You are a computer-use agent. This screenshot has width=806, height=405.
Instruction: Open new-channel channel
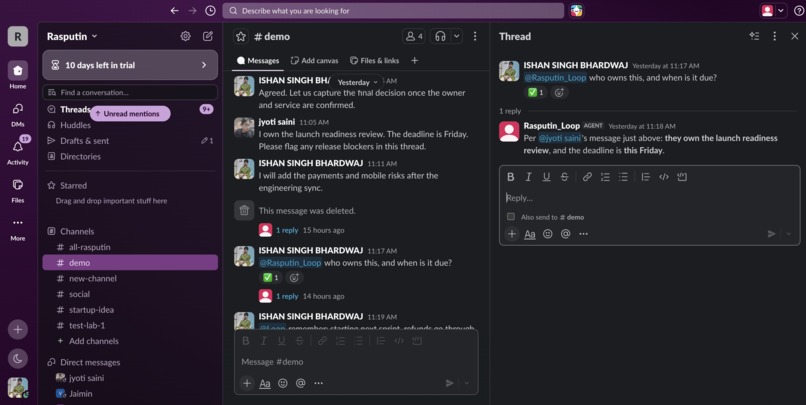click(x=130, y=279)
